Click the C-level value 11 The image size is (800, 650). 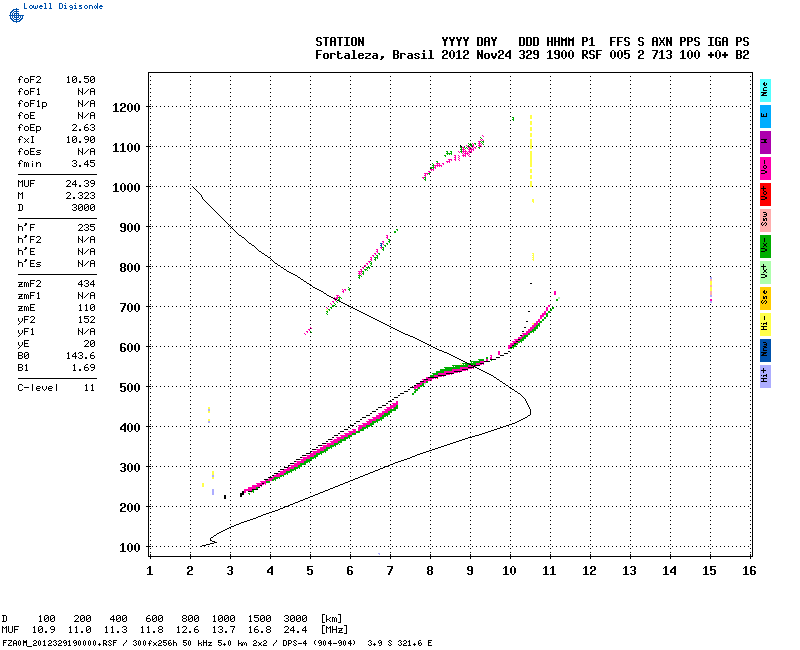(x=89, y=388)
